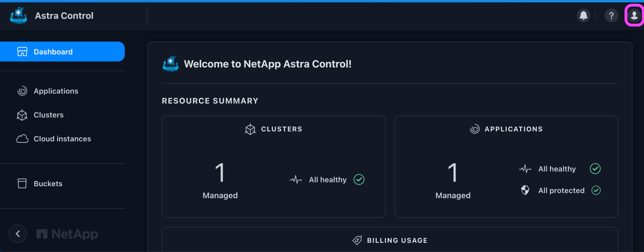Viewport: 644px width, 252px height.
Task: Click the Clusters cube icon in sidebar
Action: pyautogui.click(x=22, y=115)
